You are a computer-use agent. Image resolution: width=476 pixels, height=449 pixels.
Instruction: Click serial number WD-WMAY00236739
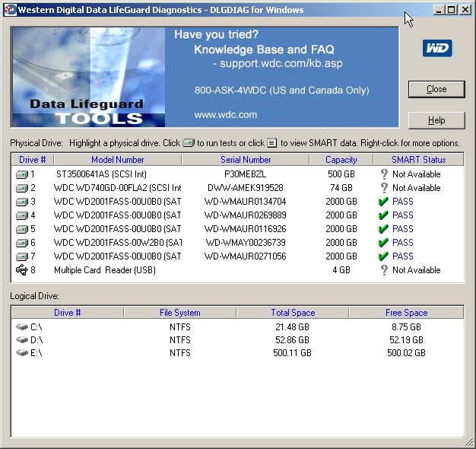[x=246, y=243]
